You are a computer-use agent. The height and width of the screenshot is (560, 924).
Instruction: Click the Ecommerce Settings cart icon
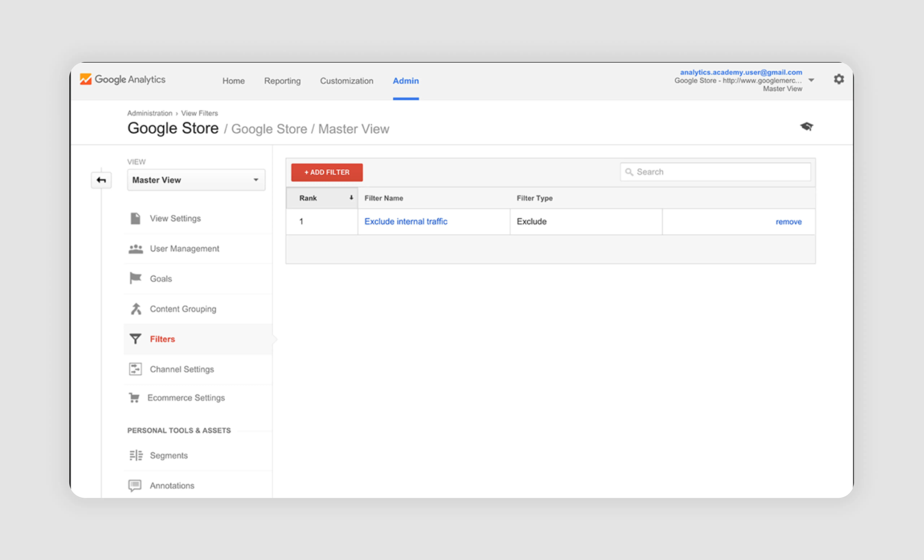coord(134,398)
